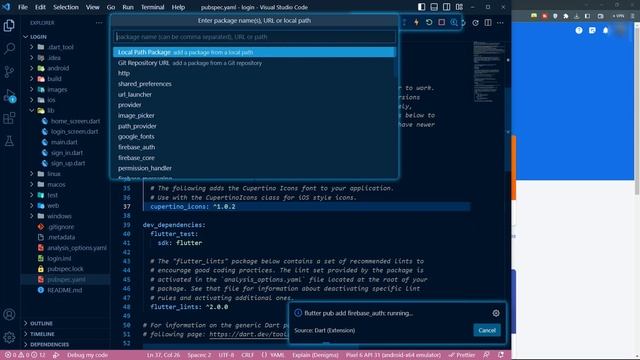The width and height of the screenshot is (640, 360).
Task: Click Prettier status bar item
Action: point(462,355)
